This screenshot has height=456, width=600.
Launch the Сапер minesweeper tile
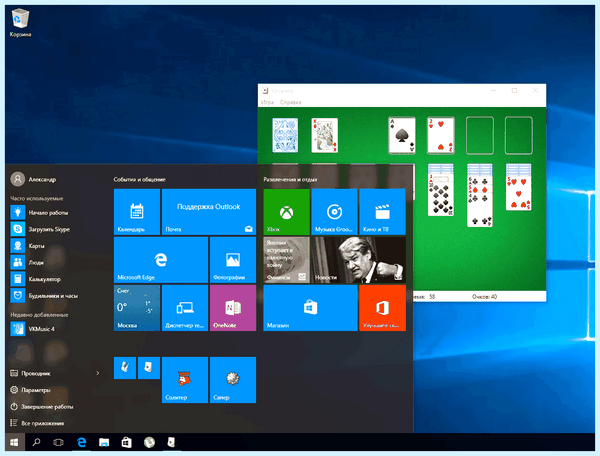[233, 380]
